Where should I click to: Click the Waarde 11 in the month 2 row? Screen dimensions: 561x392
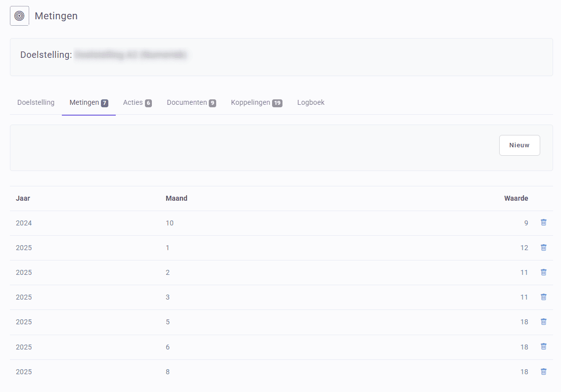524,272
